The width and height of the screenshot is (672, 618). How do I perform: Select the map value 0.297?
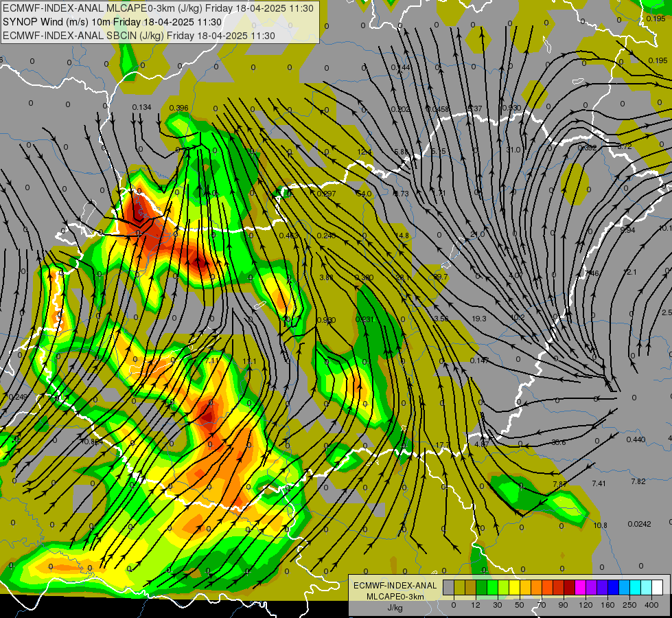coord(326,194)
